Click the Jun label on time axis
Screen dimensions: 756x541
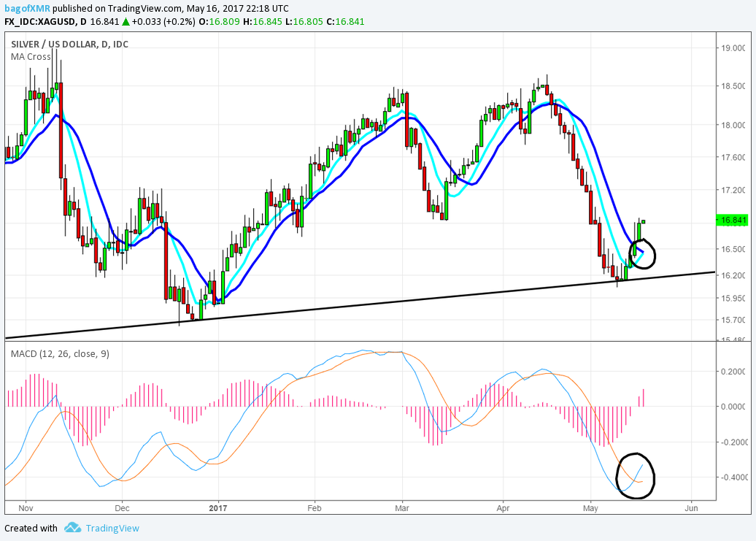[691, 508]
